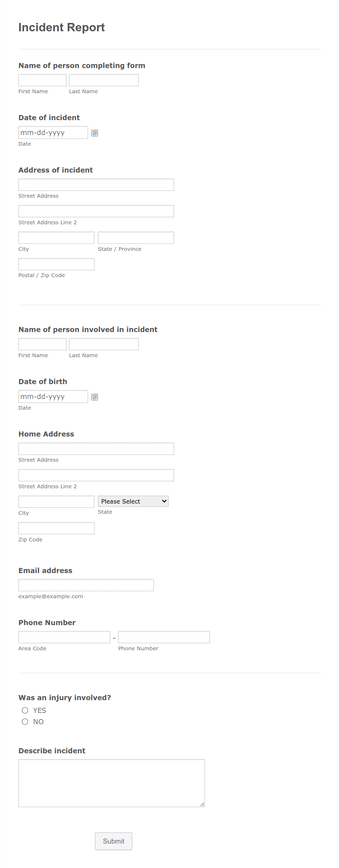
Task: Click the Date of birth input box
Action: 53,396
